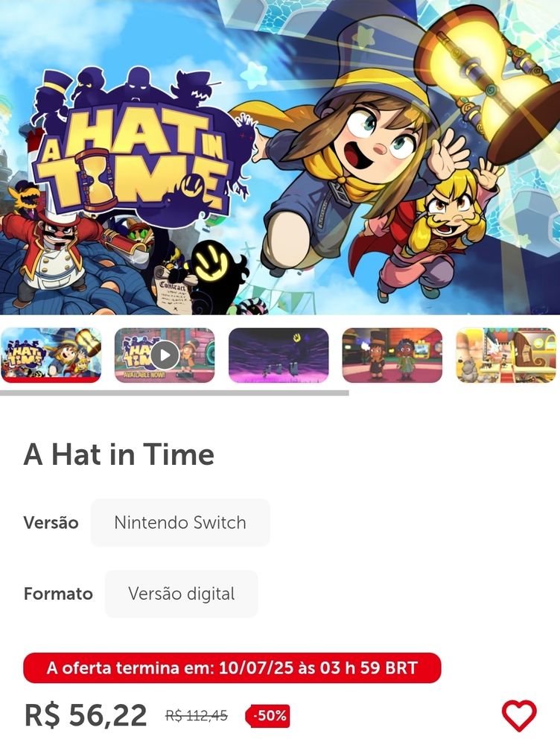560x745 pixels.
Task: Add A Hat in Time to wishlist heart
Action: tap(519, 715)
